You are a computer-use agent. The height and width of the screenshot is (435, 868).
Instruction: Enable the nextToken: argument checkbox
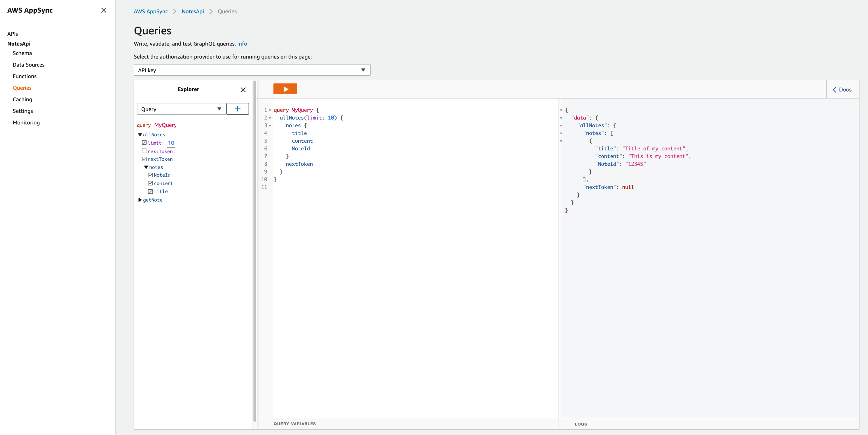[x=144, y=151]
